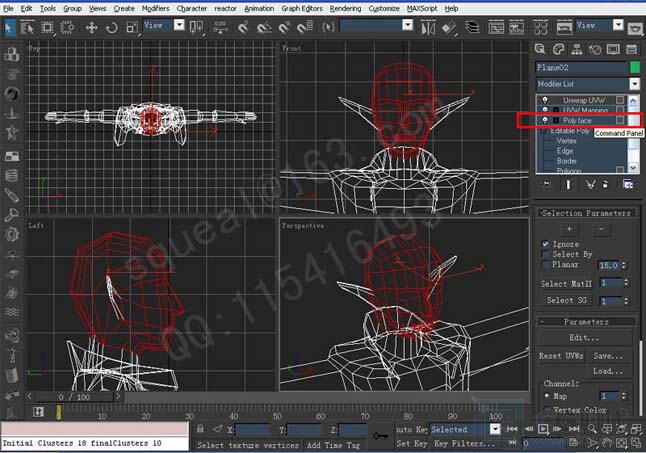
Task: Click the Quick Render teapot icon
Action: (x=636, y=28)
